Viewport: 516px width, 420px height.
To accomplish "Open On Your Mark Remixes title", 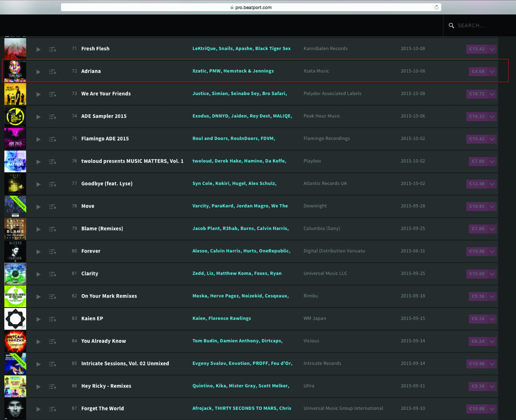I will [109, 296].
